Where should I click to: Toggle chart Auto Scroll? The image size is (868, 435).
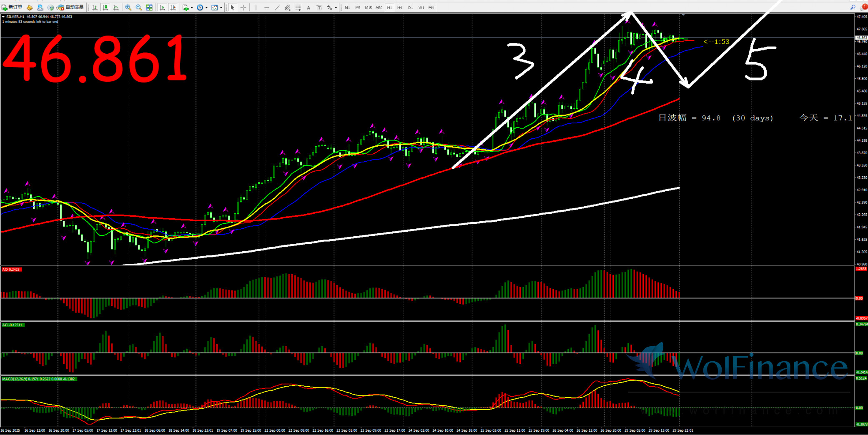(x=162, y=7)
